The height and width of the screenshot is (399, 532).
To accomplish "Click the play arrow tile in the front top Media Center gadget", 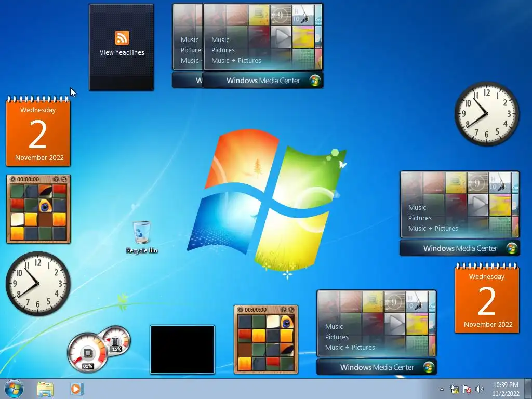I will (281, 37).
